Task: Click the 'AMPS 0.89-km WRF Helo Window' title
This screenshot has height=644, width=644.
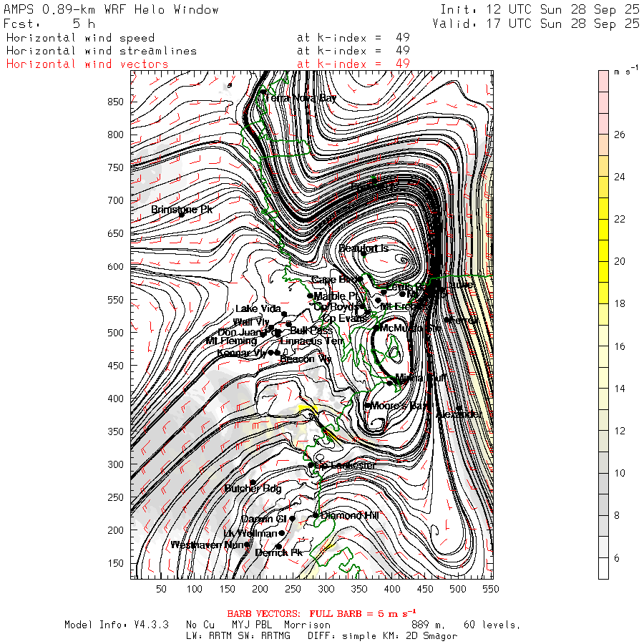Action: (x=112, y=10)
